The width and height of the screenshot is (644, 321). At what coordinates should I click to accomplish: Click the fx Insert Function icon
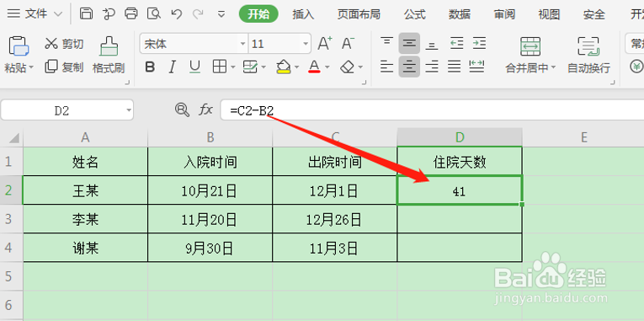(205, 110)
